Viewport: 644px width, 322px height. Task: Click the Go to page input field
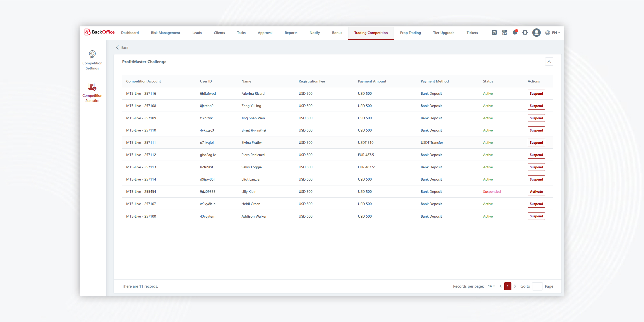tap(537, 286)
